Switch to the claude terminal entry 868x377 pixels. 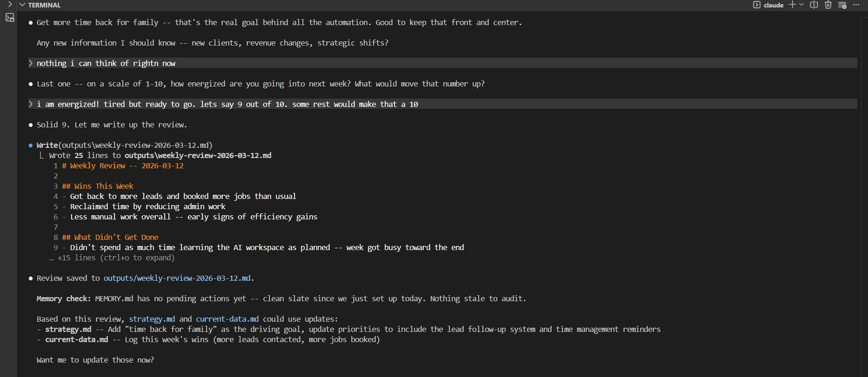pos(773,5)
